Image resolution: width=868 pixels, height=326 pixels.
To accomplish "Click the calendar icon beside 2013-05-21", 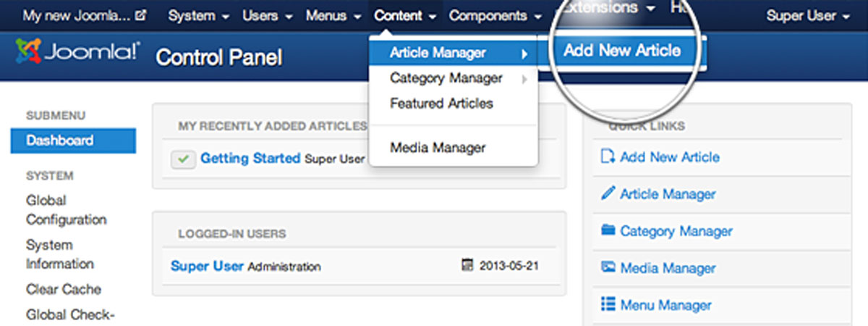I will coord(467,265).
